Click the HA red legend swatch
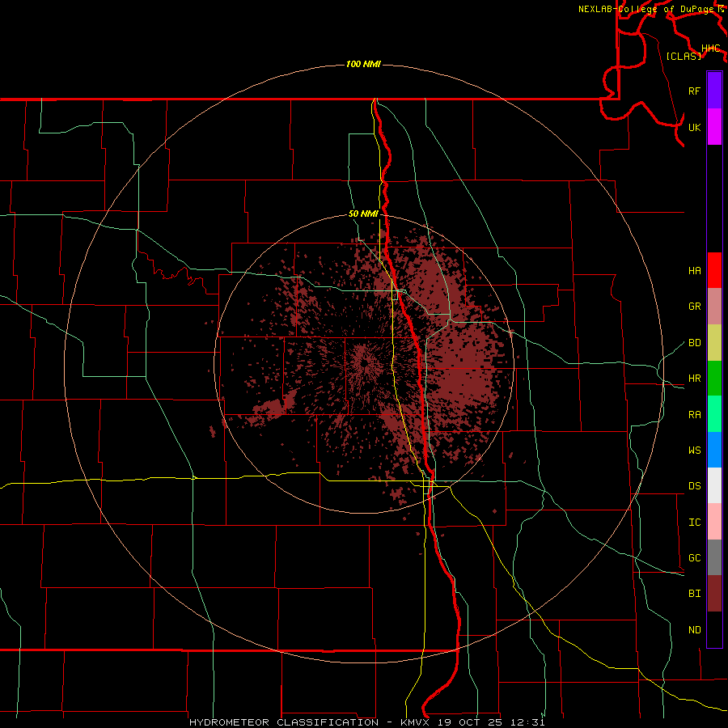Image resolution: width=728 pixels, height=728 pixels. 714,270
